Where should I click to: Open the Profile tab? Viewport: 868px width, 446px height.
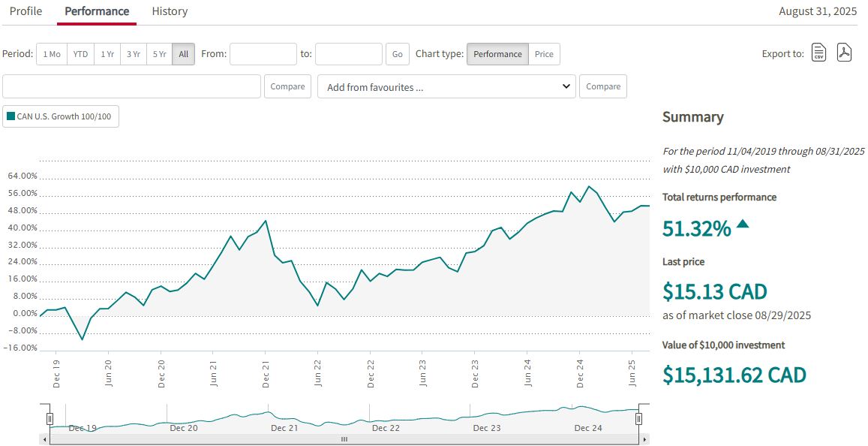[x=26, y=11]
